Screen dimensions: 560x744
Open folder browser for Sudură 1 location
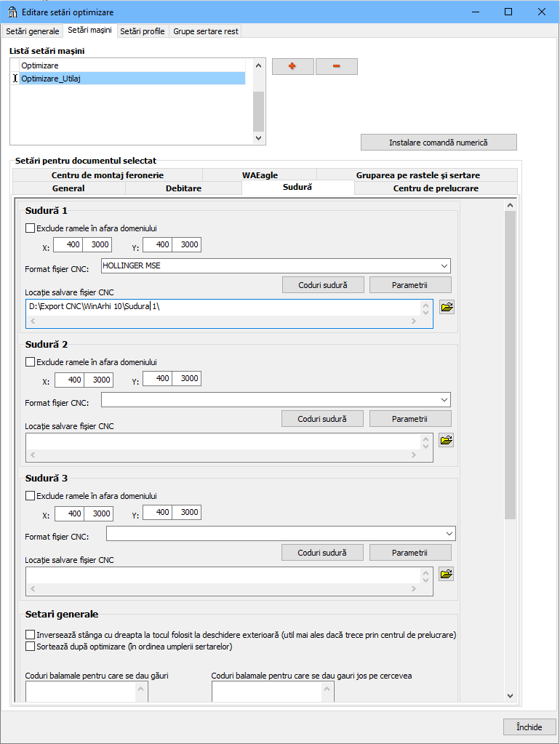pos(447,307)
